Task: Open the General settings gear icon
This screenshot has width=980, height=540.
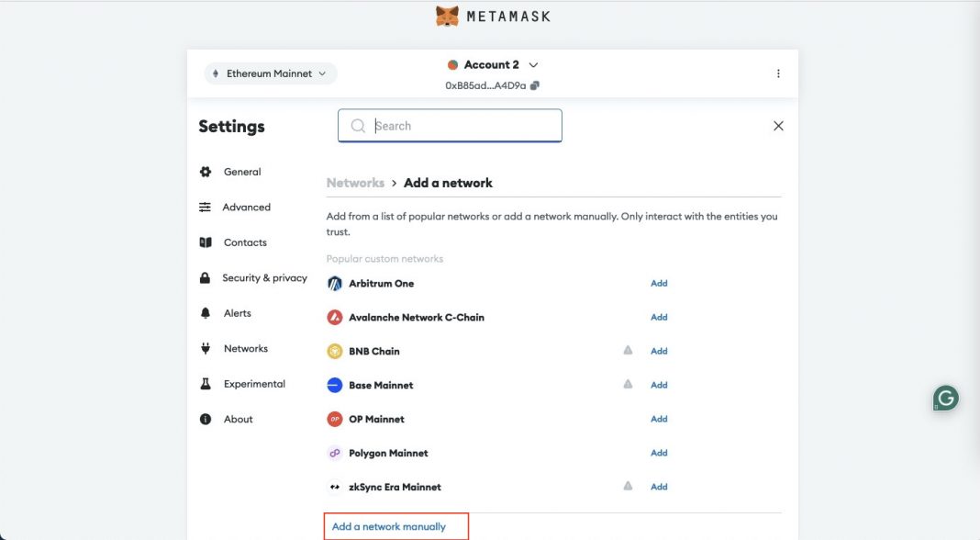Action: click(x=205, y=171)
